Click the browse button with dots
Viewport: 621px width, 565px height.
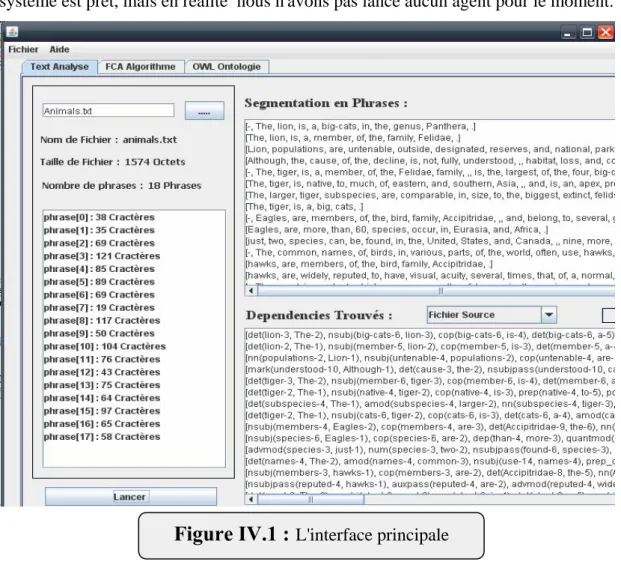click(x=204, y=111)
